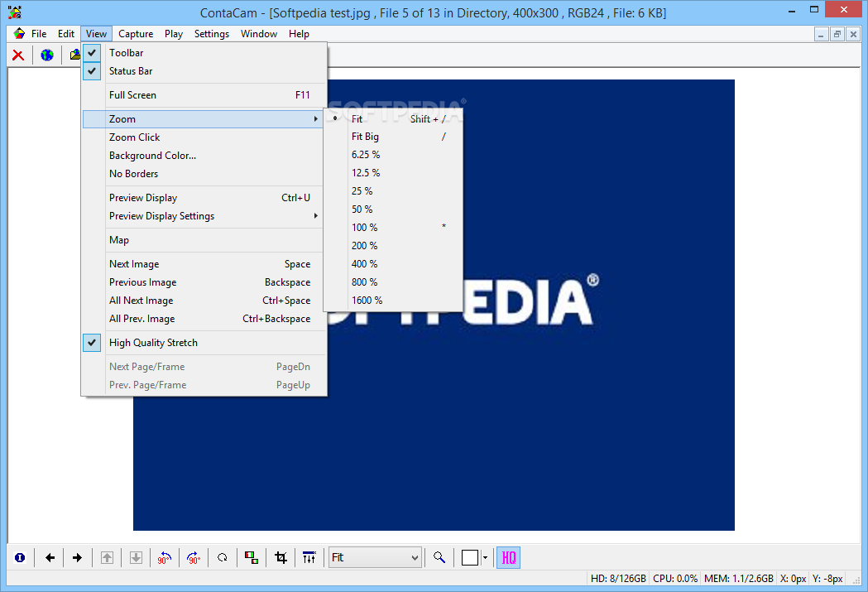Choose Full Screen from View menu
The height and width of the screenshot is (592, 868).
point(205,95)
